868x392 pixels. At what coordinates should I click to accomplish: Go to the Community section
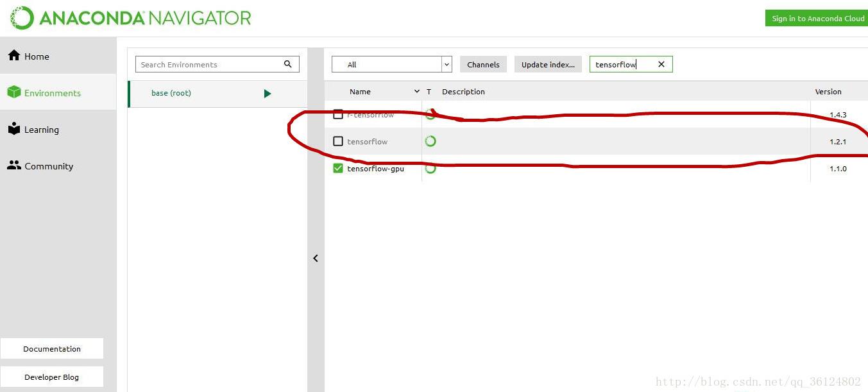48,166
